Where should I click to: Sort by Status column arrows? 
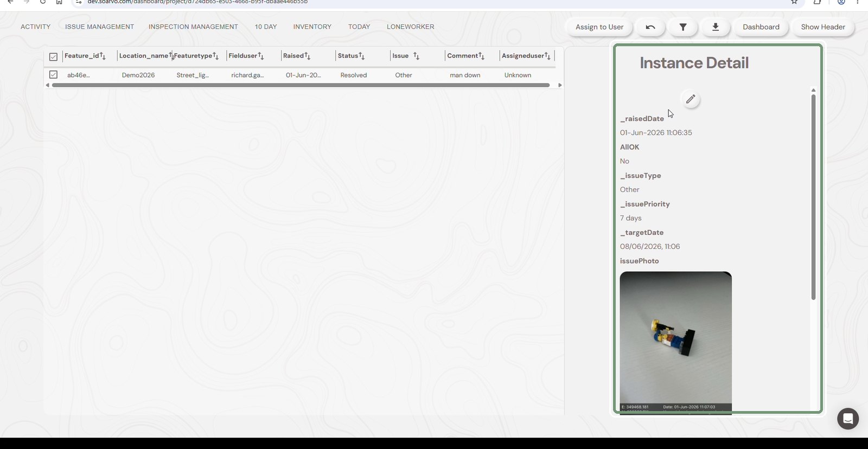(362, 56)
